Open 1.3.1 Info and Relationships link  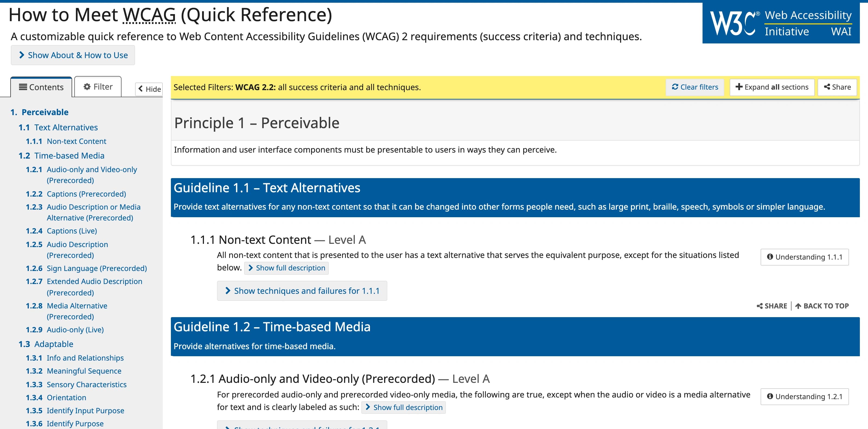point(75,358)
